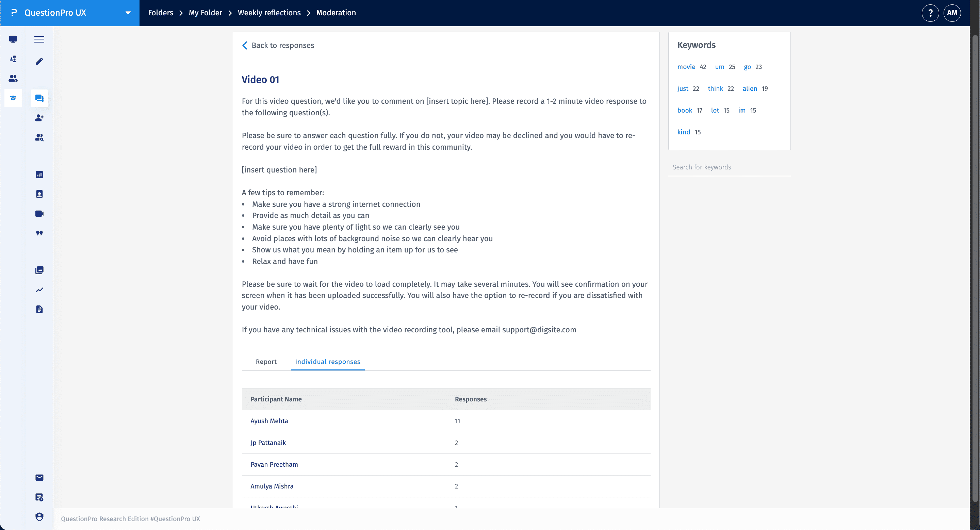Open the quotes panel from the sidebar
This screenshot has width=980, height=530.
[39, 233]
